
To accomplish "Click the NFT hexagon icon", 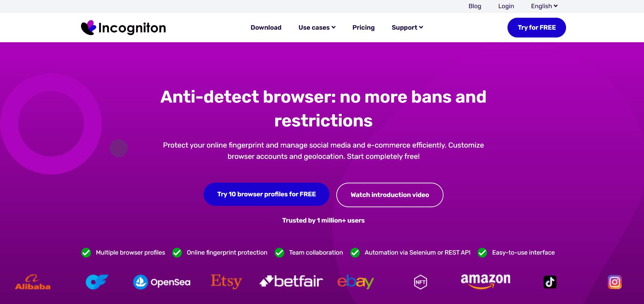I will 420,282.
